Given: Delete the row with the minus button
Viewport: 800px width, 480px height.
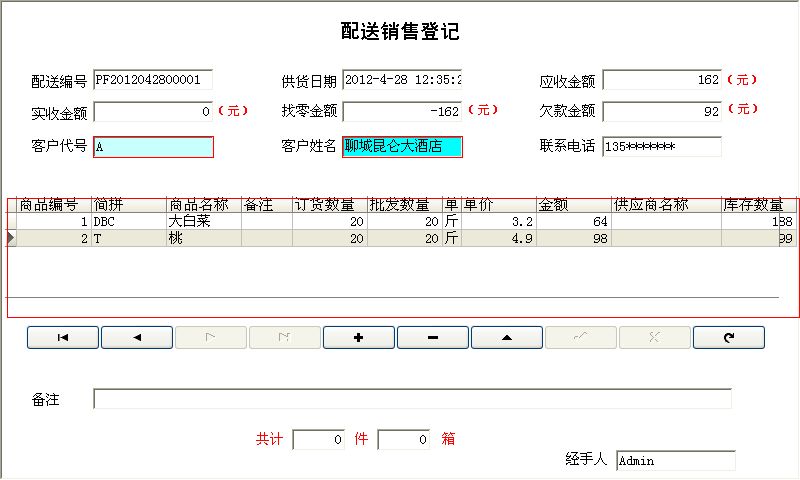Looking at the screenshot, I should tap(433, 338).
